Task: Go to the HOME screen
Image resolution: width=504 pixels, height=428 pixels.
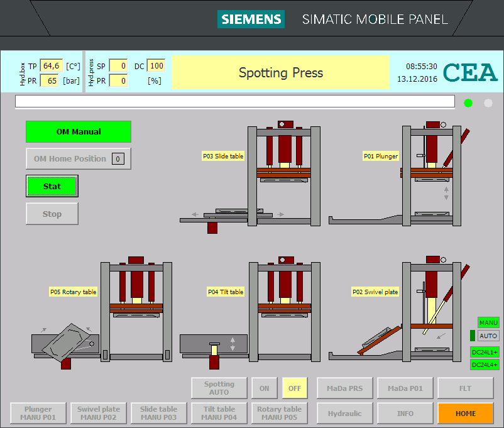Action: (x=466, y=413)
